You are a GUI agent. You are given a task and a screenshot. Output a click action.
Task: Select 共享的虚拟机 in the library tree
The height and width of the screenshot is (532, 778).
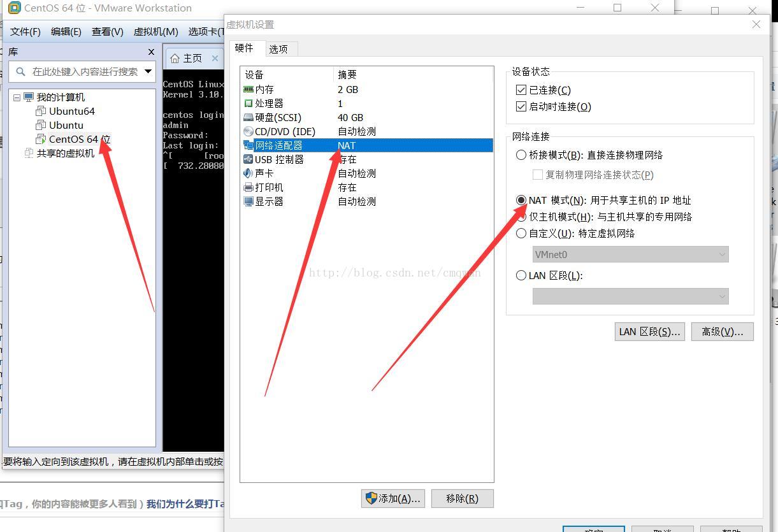(x=66, y=154)
